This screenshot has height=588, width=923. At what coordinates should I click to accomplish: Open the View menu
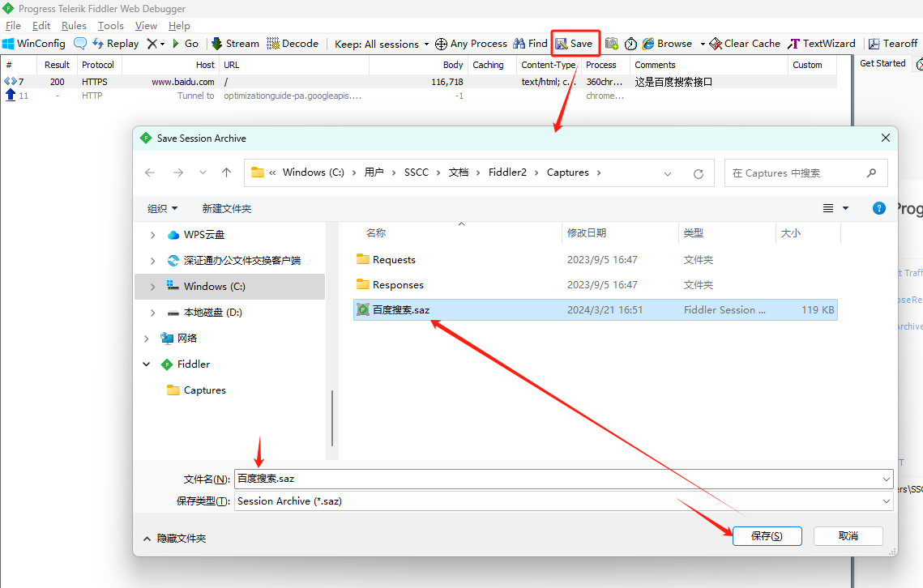pos(146,26)
